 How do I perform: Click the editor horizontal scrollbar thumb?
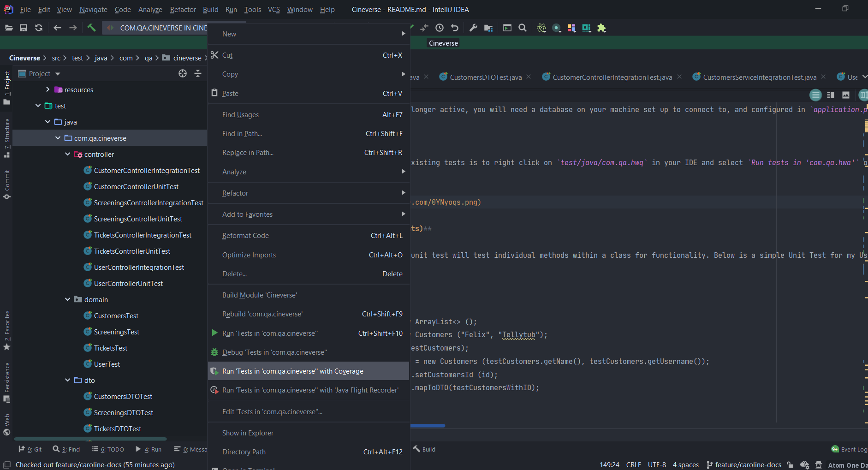tap(428, 425)
